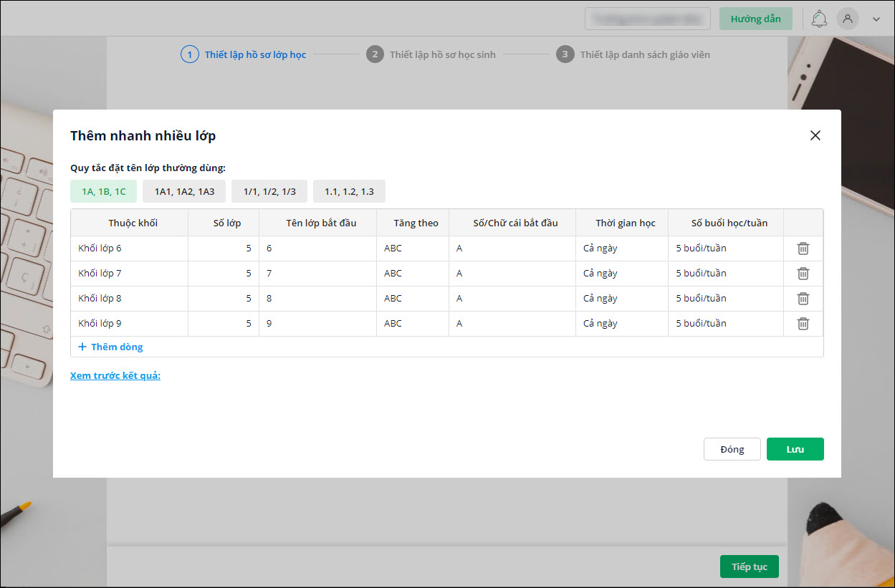Select naming rule 1A1, 1A2, 1A3
This screenshot has height=588, width=895.
[184, 191]
